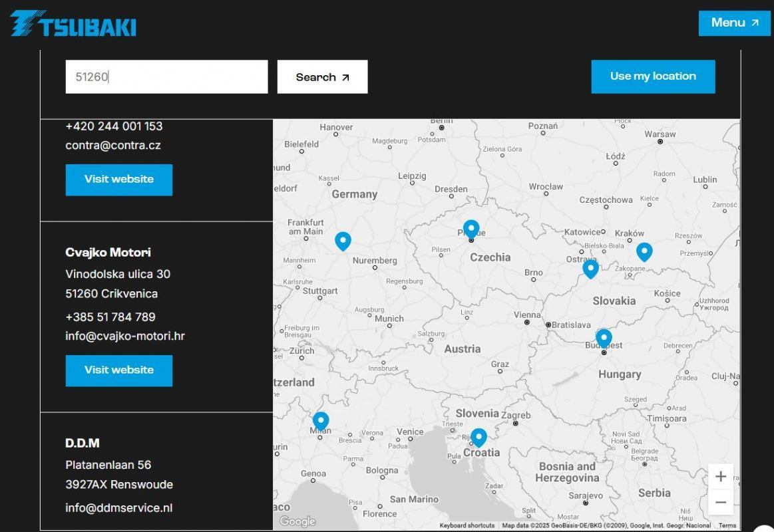Click the map pin near Frankfurt
The image size is (774, 532).
tap(343, 240)
